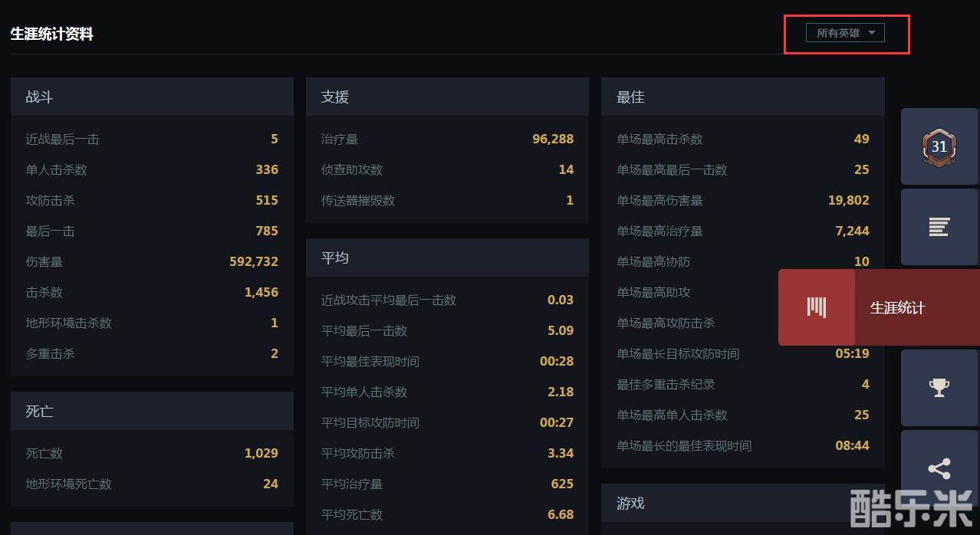Click the 最佳 panel header
980x535 pixels.
tap(742, 97)
